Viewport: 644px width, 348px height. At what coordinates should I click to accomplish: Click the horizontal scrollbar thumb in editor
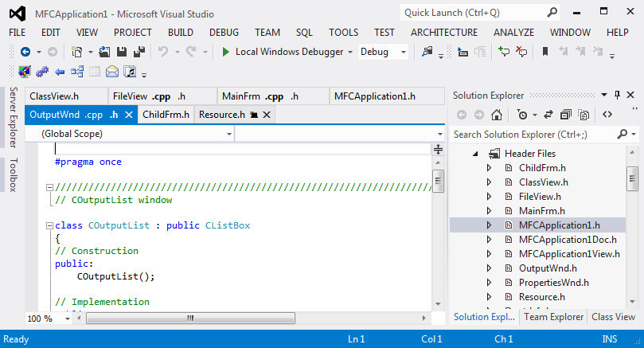click(189, 319)
